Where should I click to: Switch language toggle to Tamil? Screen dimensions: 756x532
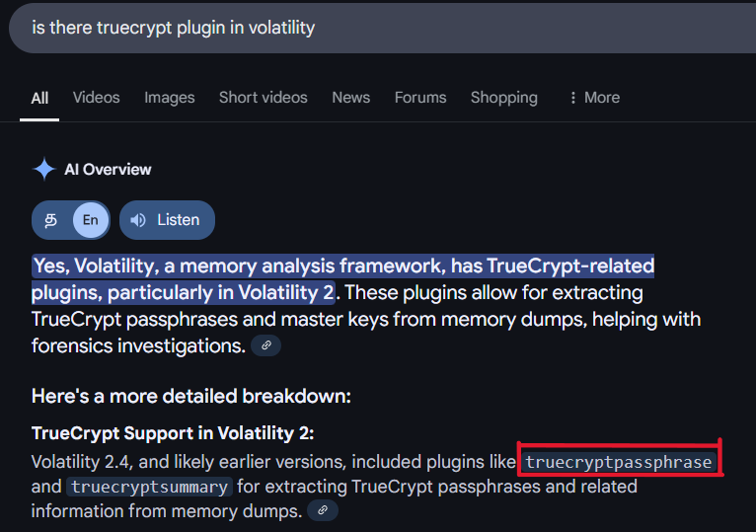tap(51, 220)
